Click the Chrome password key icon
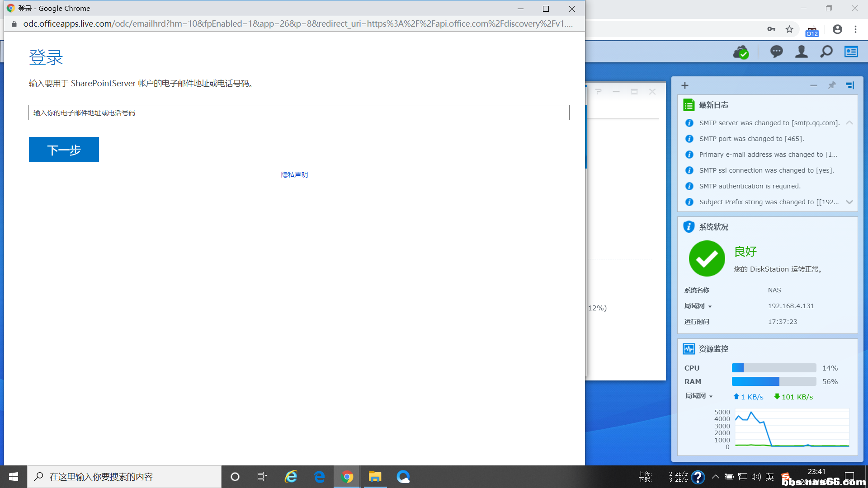The height and width of the screenshot is (488, 868). click(771, 29)
